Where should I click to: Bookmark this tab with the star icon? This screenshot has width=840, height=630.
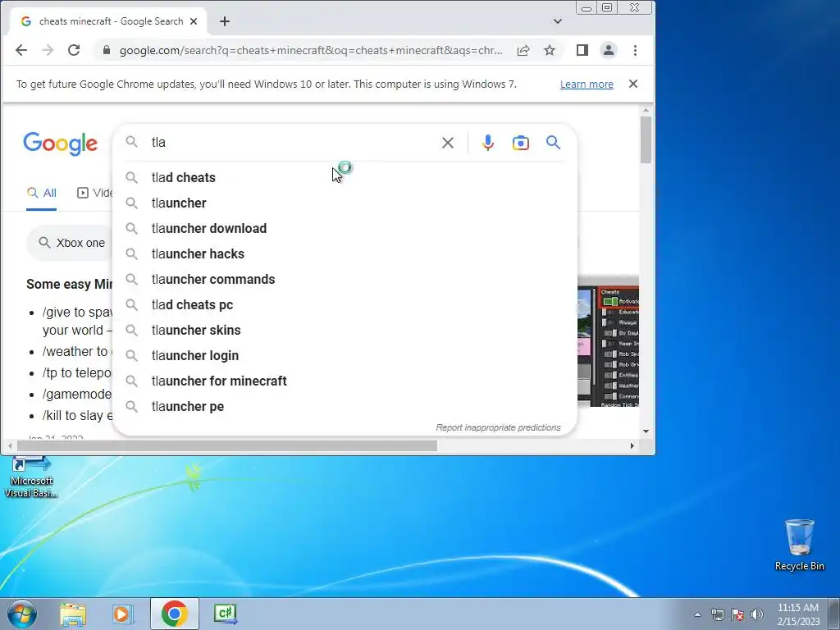[x=549, y=50]
